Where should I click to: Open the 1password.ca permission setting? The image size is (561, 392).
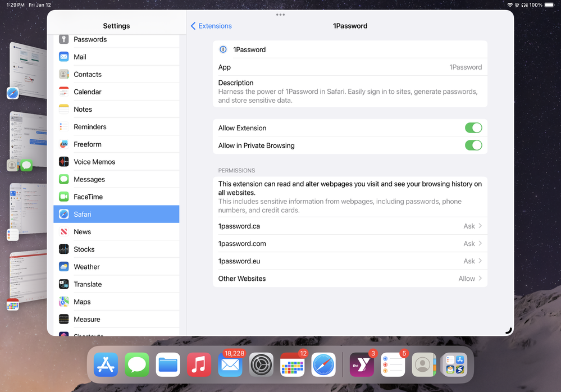(x=350, y=226)
